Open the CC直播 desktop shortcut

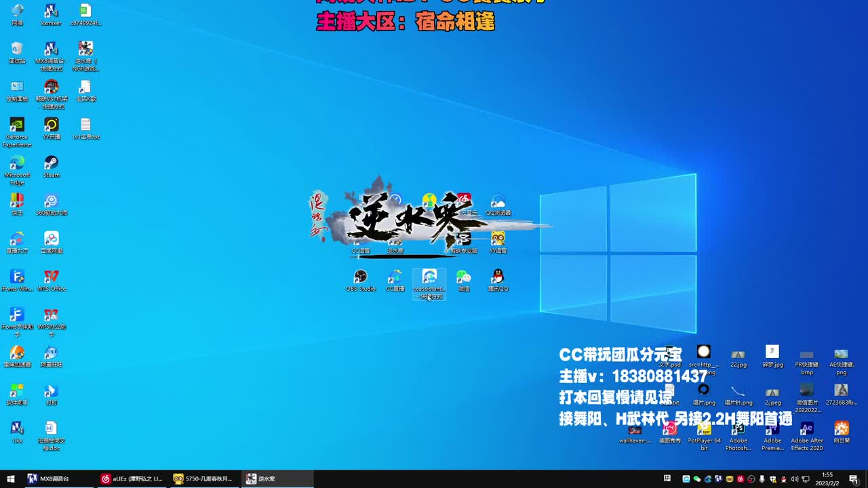pos(395,280)
